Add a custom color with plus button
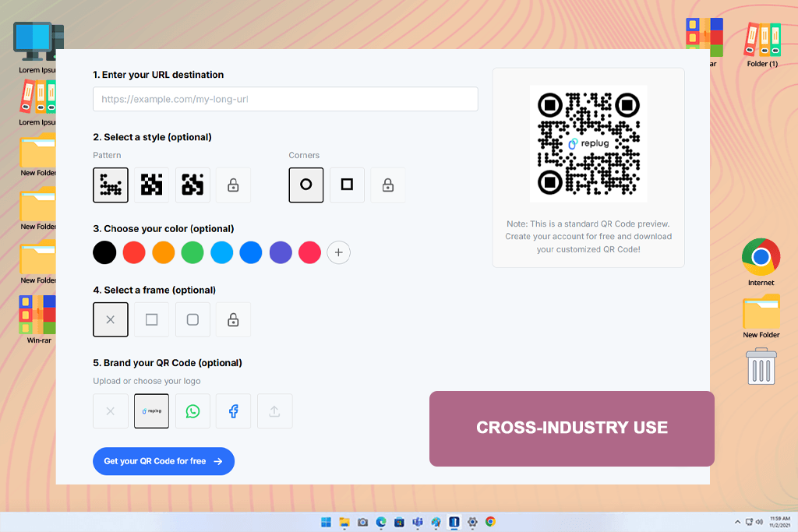 coord(338,252)
